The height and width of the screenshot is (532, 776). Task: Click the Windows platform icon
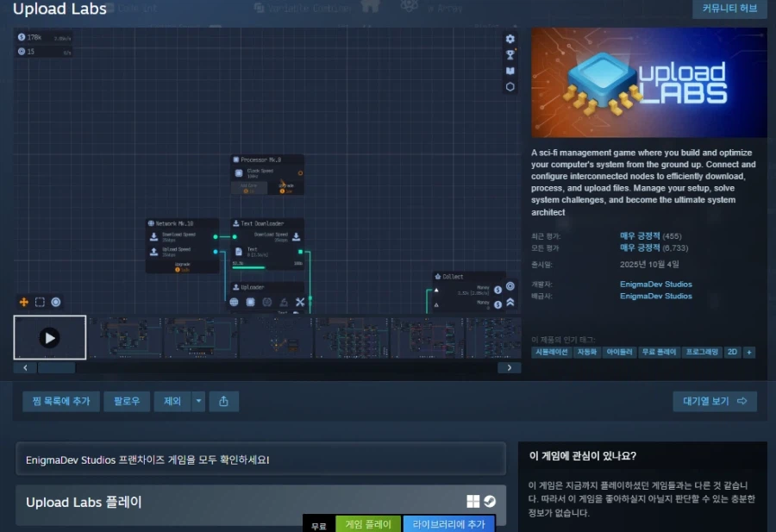tap(472, 502)
